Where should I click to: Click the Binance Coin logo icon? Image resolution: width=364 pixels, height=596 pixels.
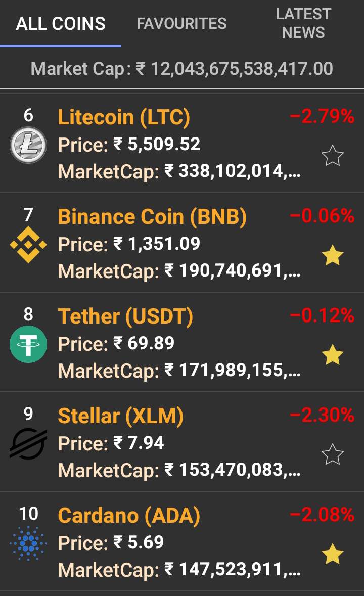[x=28, y=245]
